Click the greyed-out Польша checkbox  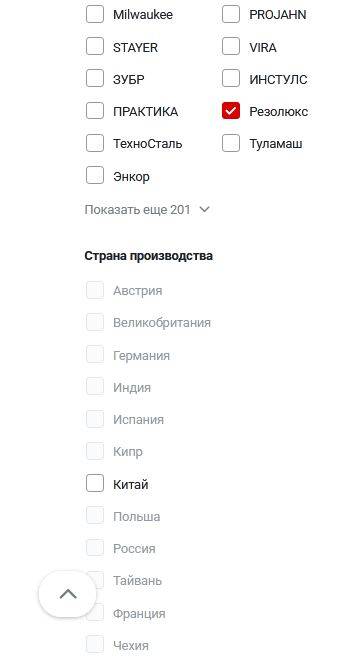95,516
